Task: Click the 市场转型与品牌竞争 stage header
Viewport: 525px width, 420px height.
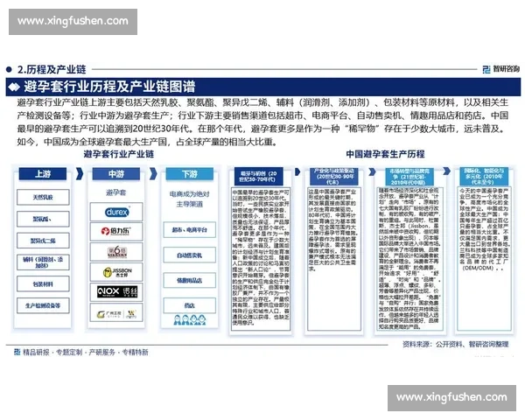Action: 408,176
